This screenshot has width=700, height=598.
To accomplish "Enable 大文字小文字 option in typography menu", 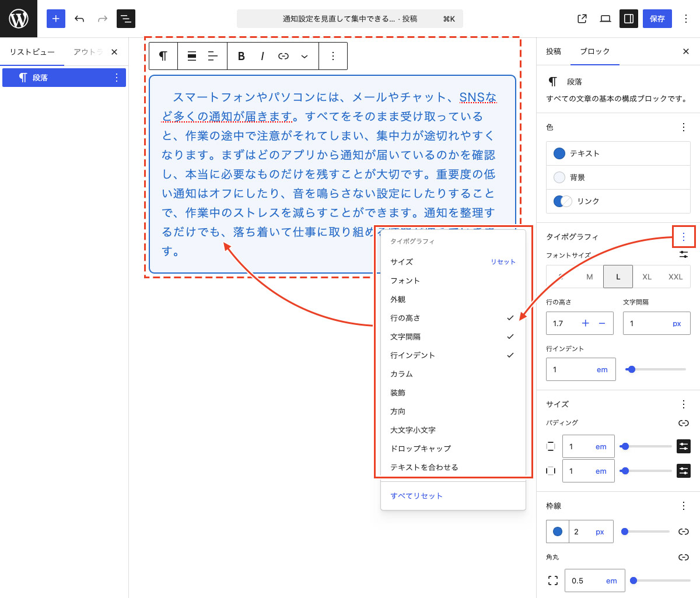I will point(453,430).
